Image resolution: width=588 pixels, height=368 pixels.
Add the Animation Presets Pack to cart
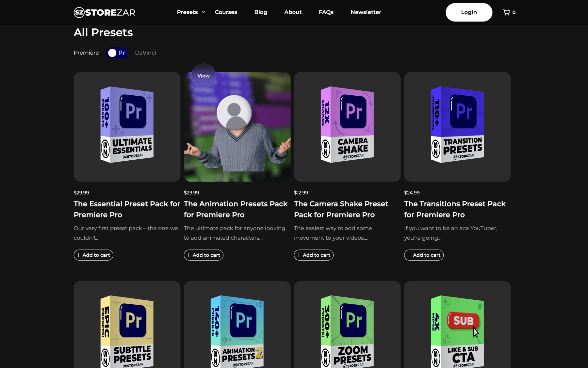click(204, 255)
